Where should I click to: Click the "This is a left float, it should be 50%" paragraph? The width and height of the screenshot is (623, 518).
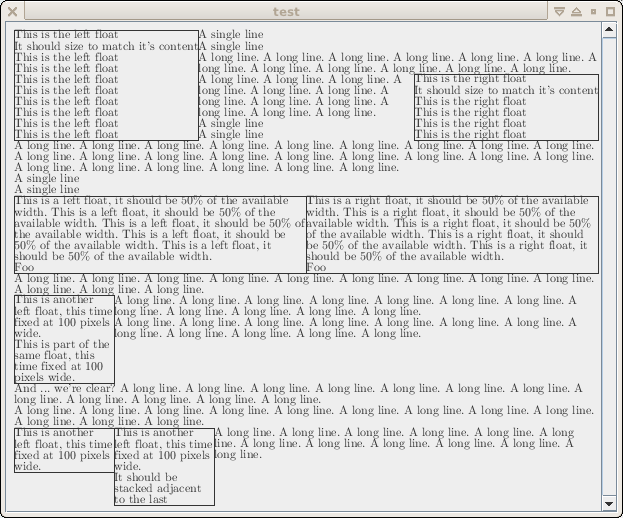pos(160,229)
